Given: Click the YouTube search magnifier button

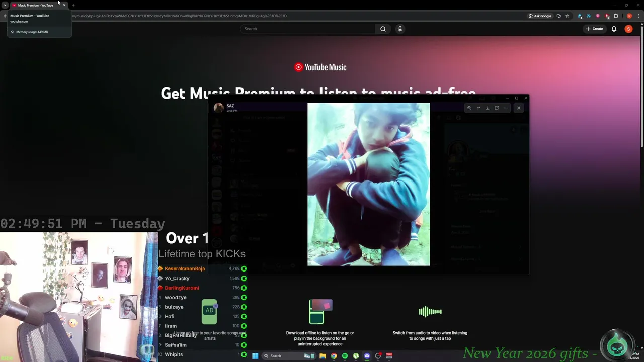Looking at the screenshot, I should pos(383,29).
